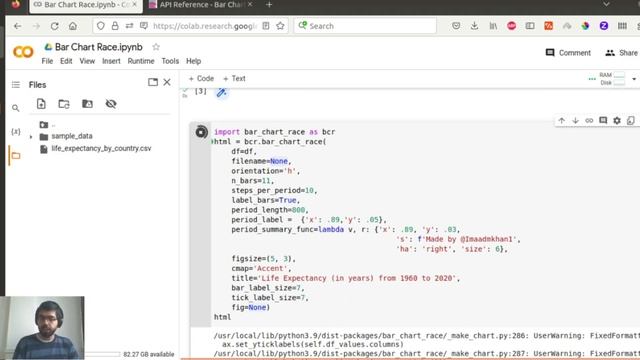Upload file to session storage icon
Image resolution: width=640 pixels, height=360 pixels.
[x=41, y=104]
